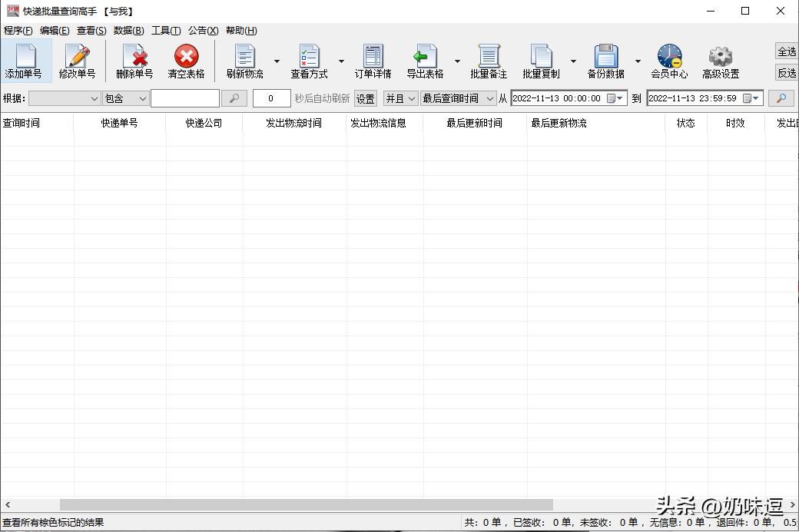Click the 反选 invert selection button
The width and height of the screenshot is (799, 532).
787,73
